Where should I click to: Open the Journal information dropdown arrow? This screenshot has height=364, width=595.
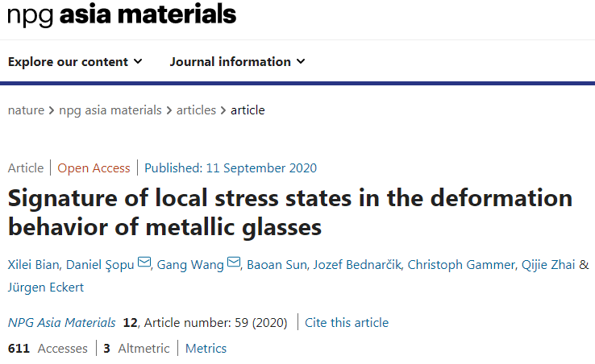pyautogui.click(x=301, y=62)
